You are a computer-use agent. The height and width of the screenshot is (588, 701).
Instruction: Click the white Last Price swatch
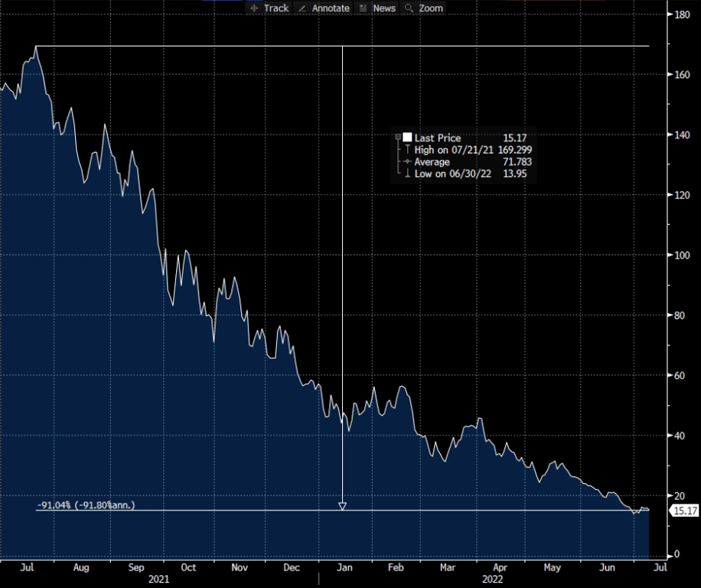(407, 137)
